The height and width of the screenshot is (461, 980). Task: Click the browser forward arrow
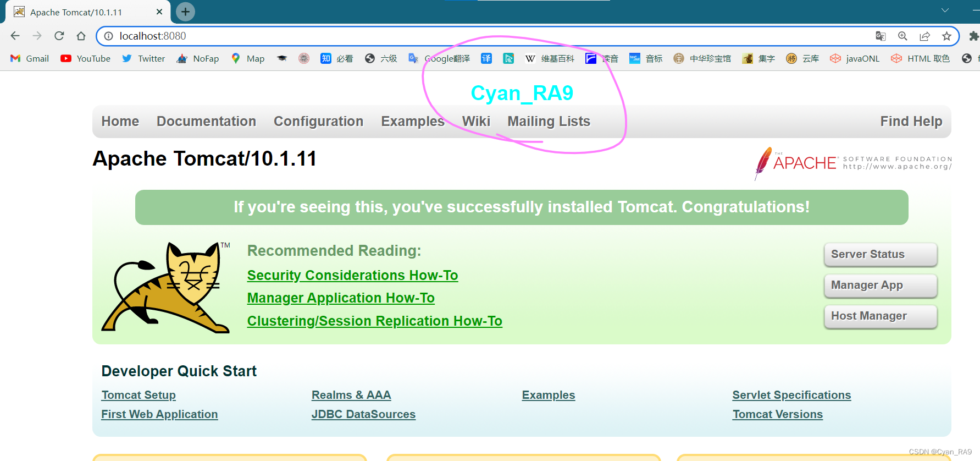coord(37,36)
